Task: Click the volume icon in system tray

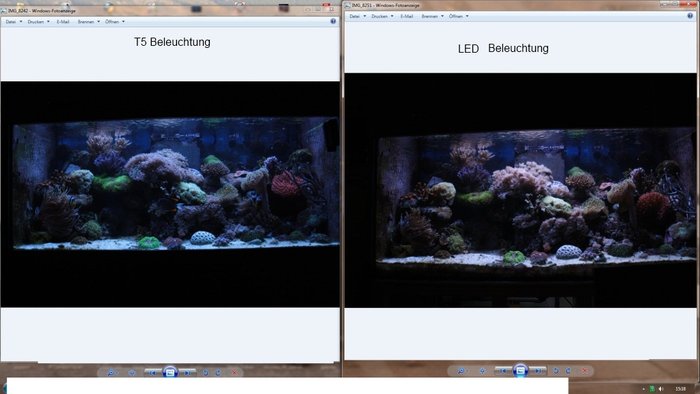Action: [x=661, y=389]
